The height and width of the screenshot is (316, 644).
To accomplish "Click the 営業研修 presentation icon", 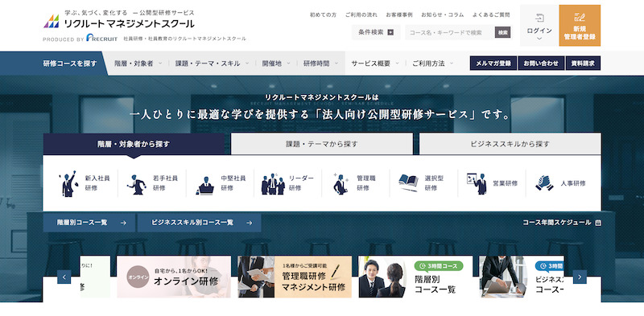I will click(477, 183).
